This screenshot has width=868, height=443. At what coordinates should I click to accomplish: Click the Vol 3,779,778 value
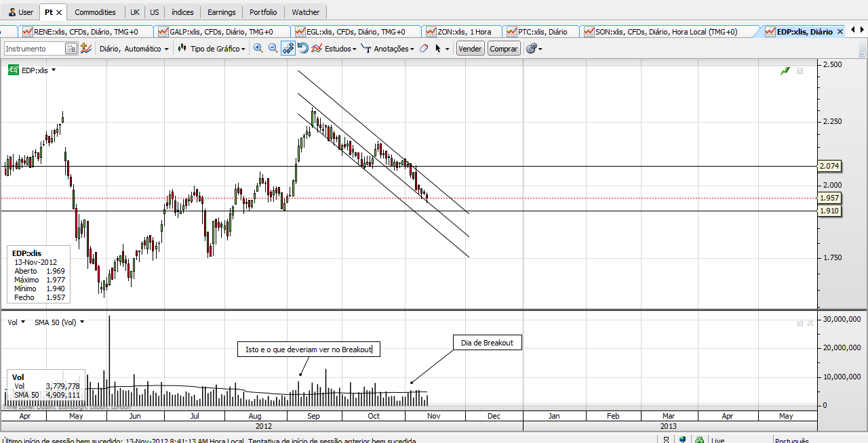[63, 386]
